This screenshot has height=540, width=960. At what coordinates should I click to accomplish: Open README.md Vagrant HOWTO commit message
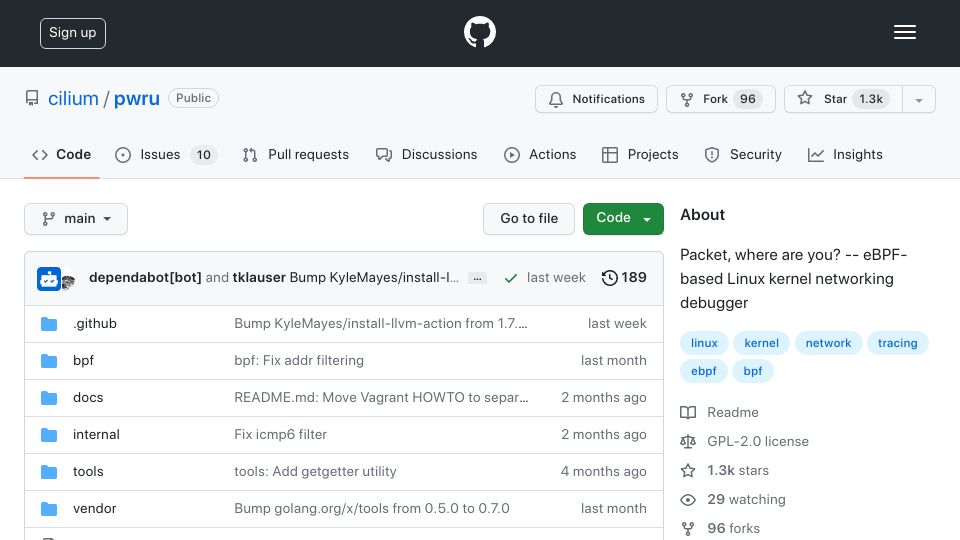click(x=381, y=397)
